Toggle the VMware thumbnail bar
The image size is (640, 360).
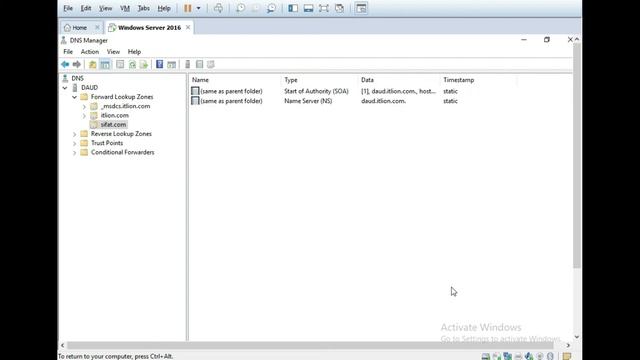coord(308,8)
